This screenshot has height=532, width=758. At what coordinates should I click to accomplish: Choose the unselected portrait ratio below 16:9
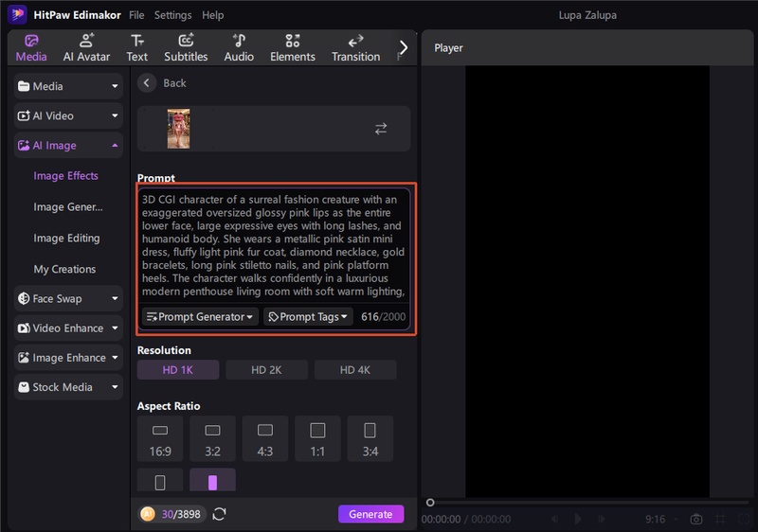coord(160,480)
